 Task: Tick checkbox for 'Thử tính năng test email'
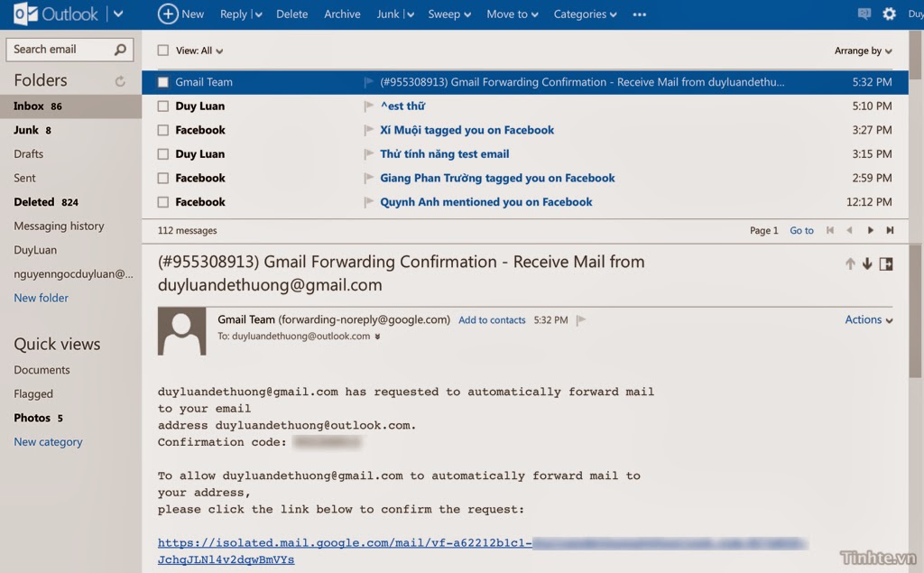click(x=162, y=154)
